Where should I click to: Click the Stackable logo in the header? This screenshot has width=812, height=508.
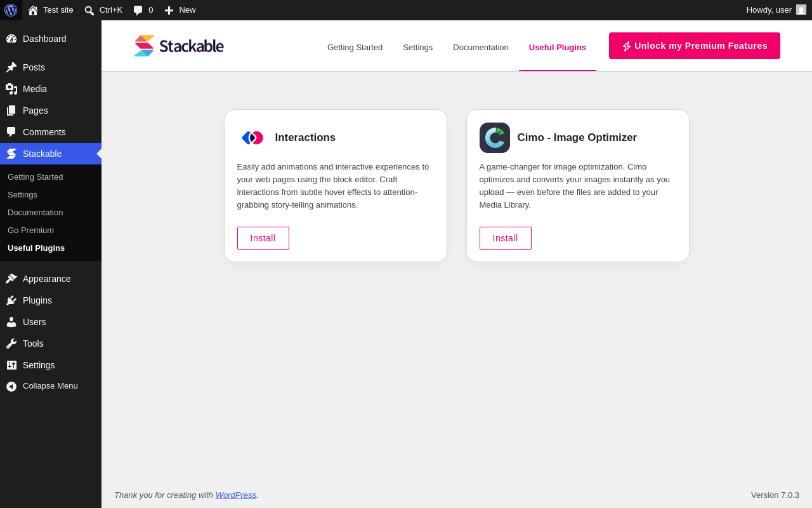pos(178,46)
